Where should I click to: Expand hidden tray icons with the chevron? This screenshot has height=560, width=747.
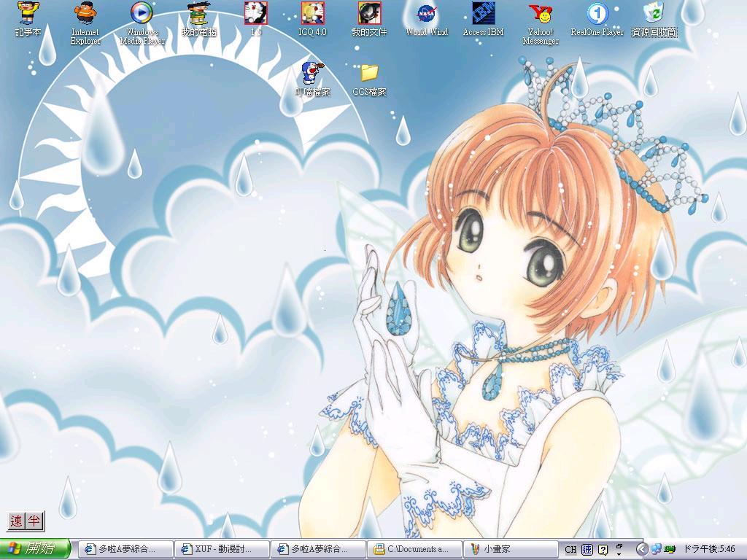(x=641, y=549)
